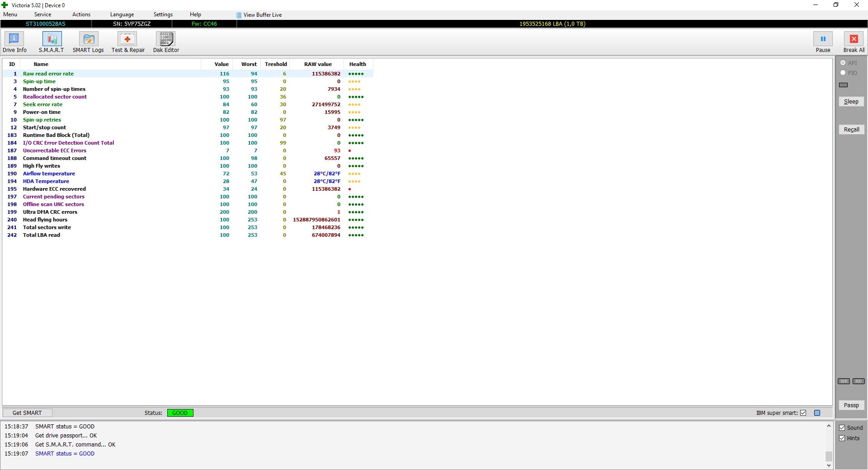Image resolution: width=868 pixels, height=470 pixels.
Task: Select the Airflow temperature row
Action: pyautogui.click(x=188, y=174)
